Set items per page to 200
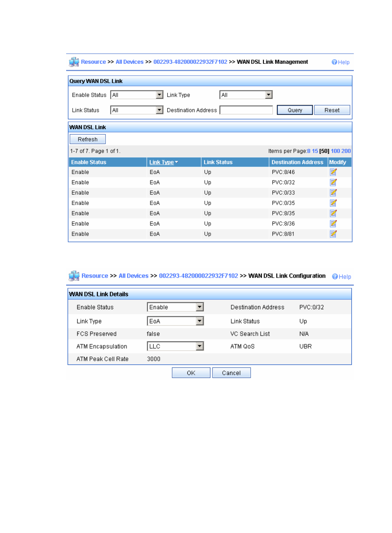392x533 pixels. pyautogui.click(x=346, y=151)
